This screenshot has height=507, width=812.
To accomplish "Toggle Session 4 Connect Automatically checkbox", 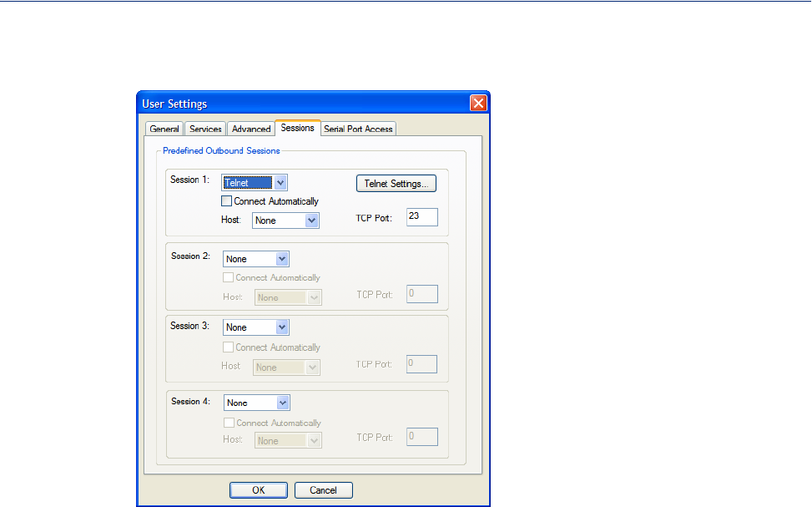I will click(229, 423).
